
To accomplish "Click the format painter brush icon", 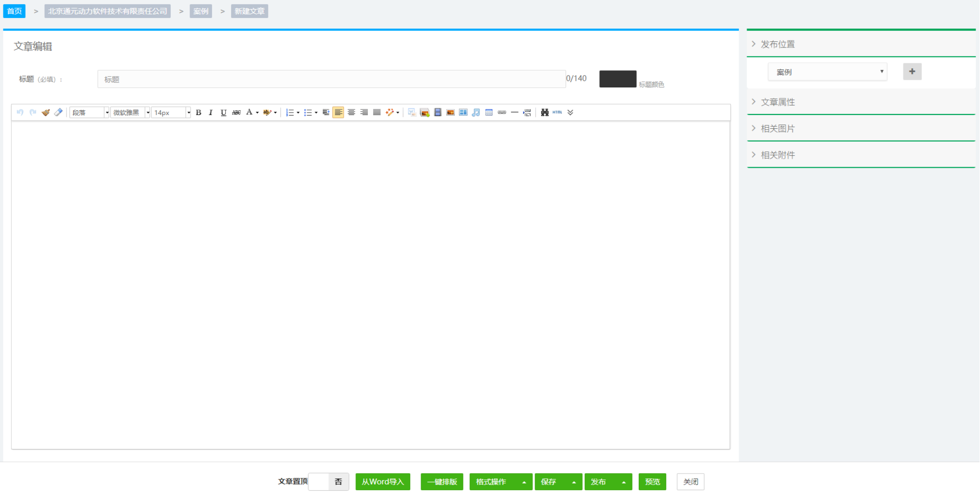I will [x=46, y=113].
